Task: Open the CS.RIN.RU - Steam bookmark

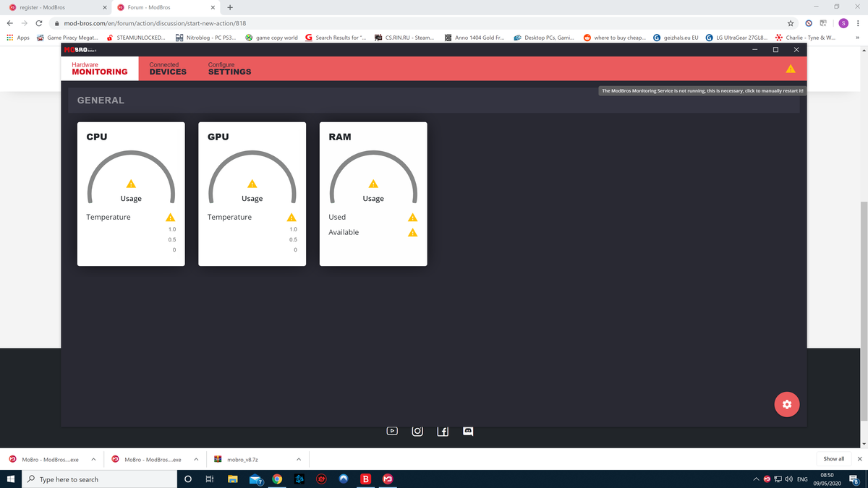Action: pyautogui.click(x=404, y=38)
